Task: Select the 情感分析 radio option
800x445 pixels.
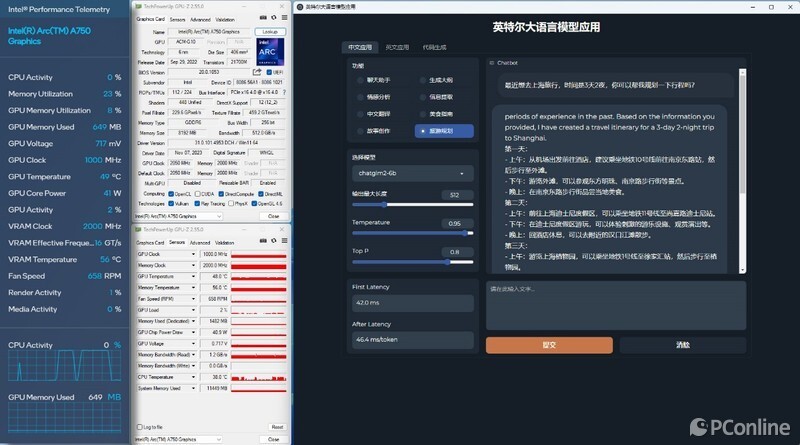Action: click(360, 97)
